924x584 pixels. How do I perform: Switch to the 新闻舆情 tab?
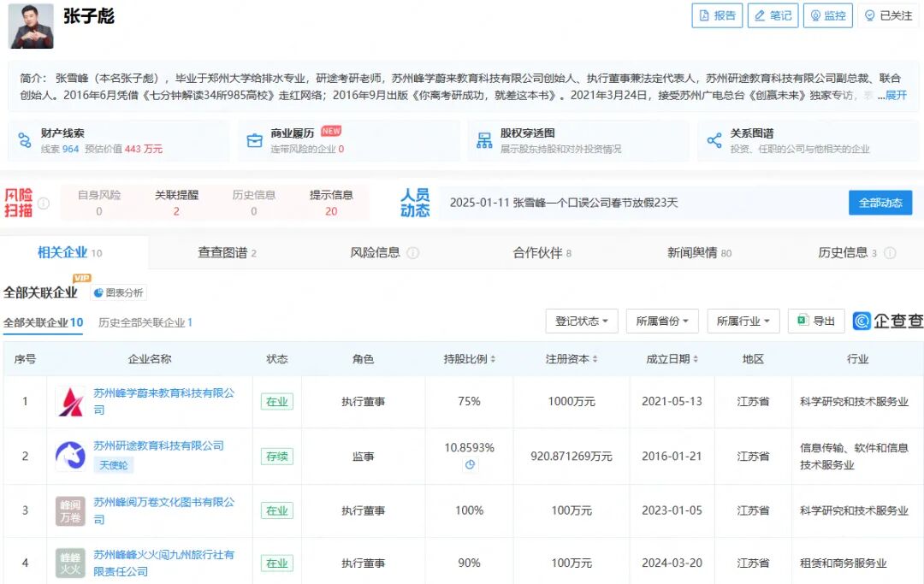pos(699,252)
